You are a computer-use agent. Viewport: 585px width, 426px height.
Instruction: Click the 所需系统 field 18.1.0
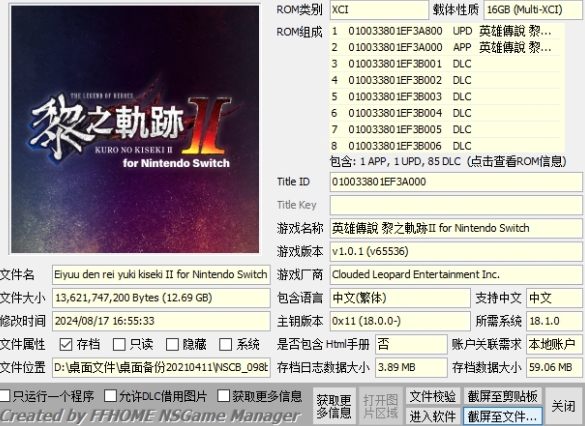[x=554, y=321]
